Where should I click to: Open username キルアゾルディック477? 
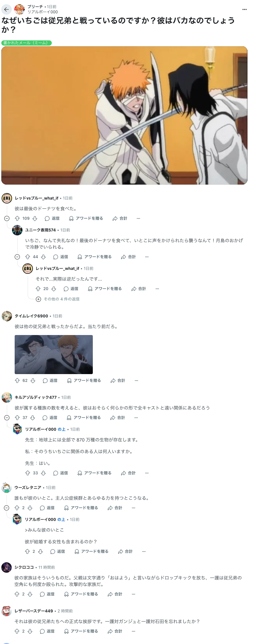coord(35,398)
